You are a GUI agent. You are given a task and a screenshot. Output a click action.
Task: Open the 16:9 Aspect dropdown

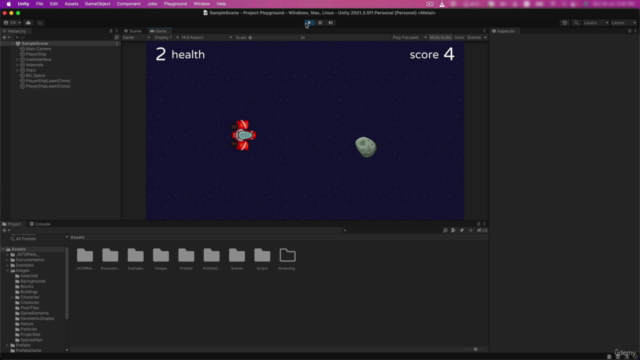(207, 38)
